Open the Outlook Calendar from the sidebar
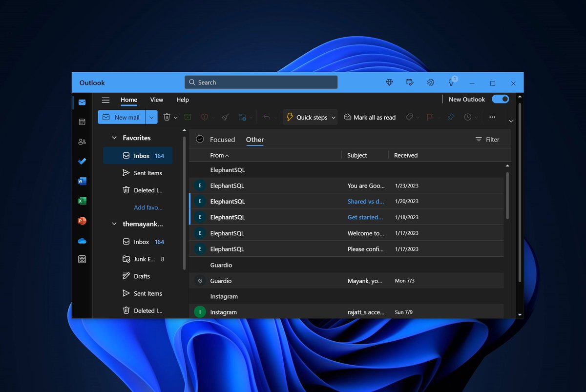 coord(82,122)
